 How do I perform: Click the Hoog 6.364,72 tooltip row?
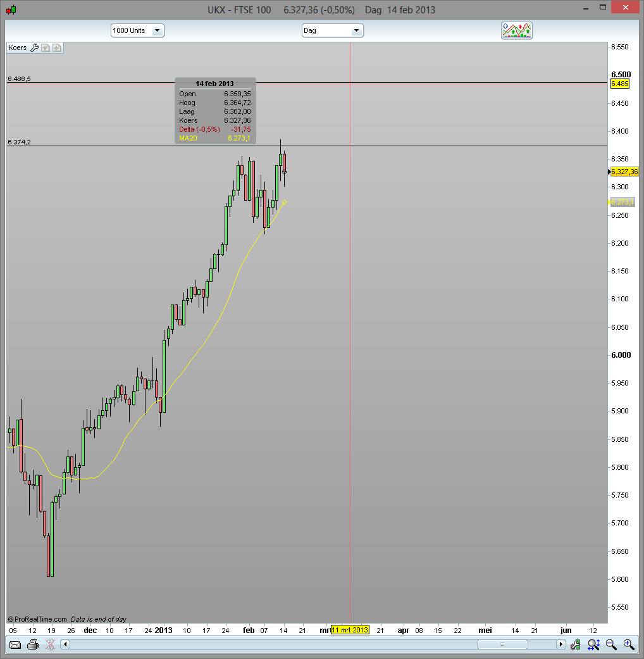(214, 103)
